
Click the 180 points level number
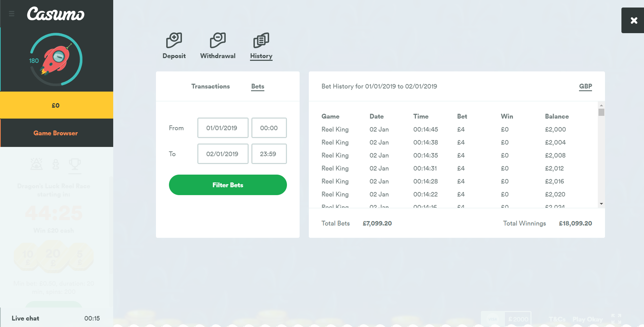34,61
